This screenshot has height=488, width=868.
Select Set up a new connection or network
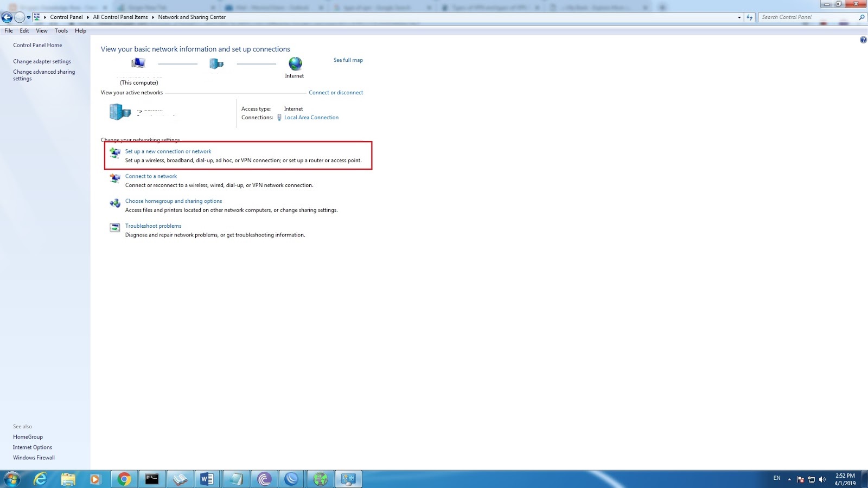168,151
